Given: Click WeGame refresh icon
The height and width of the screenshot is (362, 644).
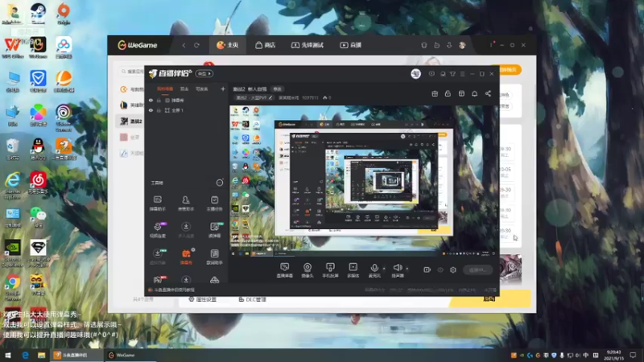Looking at the screenshot, I should click(x=196, y=45).
